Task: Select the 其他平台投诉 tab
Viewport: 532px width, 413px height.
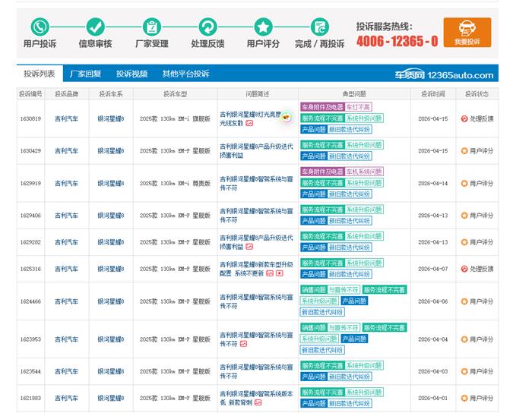Action: [x=185, y=74]
